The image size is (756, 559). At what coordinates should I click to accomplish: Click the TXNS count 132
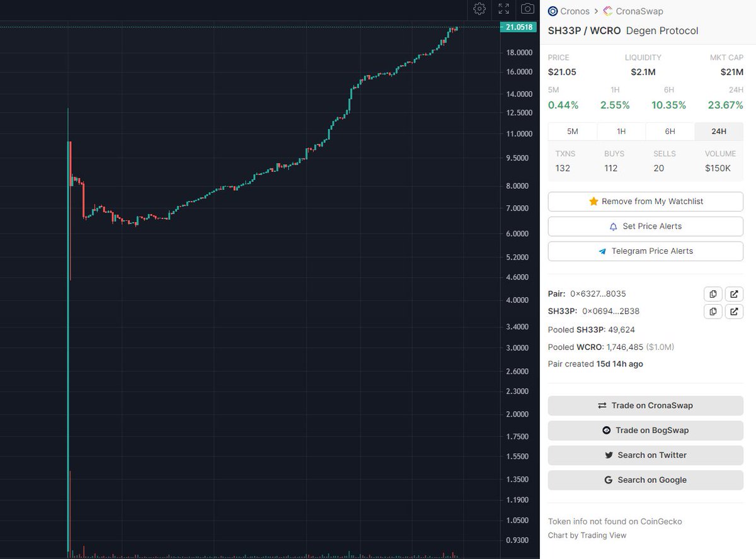point(563,168)
